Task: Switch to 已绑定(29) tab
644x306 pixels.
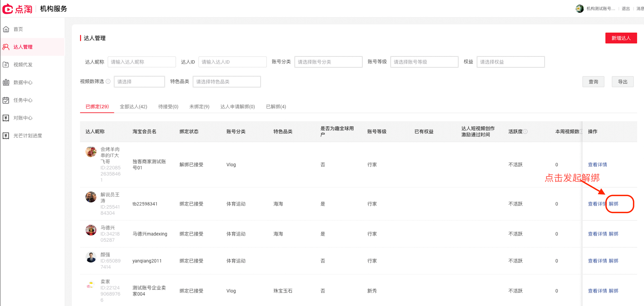Action: point(97,107)
